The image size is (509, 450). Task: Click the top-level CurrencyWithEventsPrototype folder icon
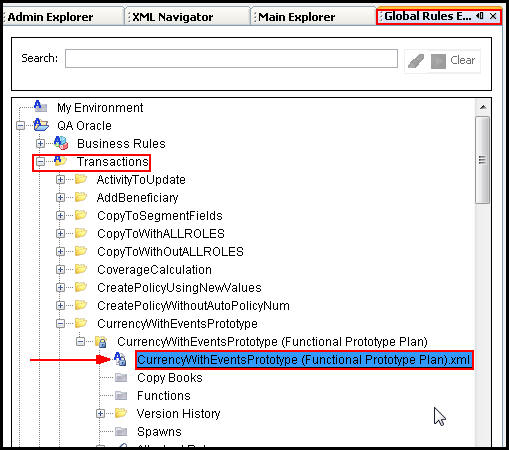pos(81,323)
